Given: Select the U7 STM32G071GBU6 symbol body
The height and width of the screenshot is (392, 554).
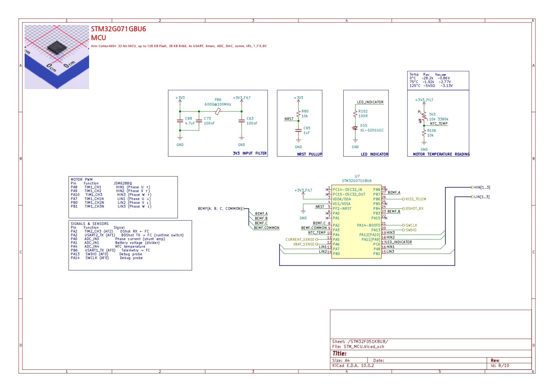Looking at the screenshot, I should [356, 222].
